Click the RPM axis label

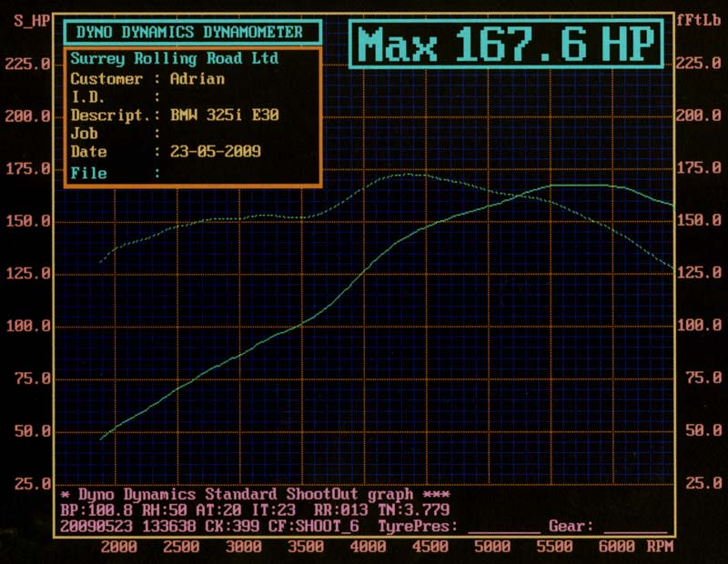click(x=660, y=547)
